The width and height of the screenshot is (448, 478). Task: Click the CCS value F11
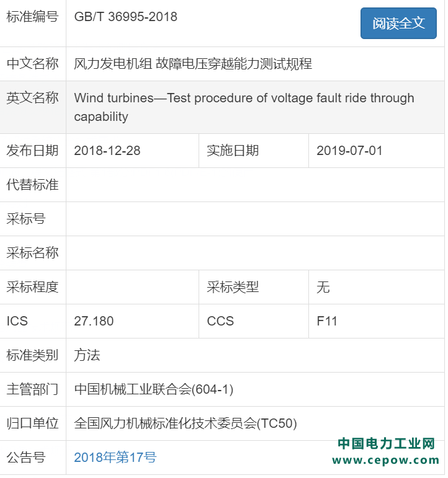(327, 321)
